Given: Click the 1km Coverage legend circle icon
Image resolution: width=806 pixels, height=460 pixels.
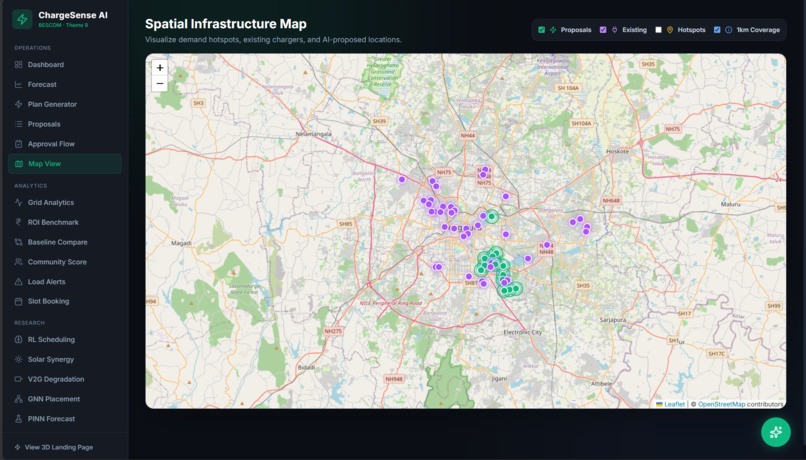Looking at the screenshot, I should pos(728,30).
